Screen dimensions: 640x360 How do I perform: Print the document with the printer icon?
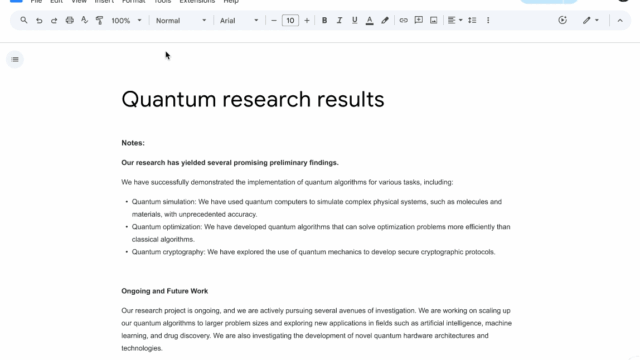tap(70, 20)
